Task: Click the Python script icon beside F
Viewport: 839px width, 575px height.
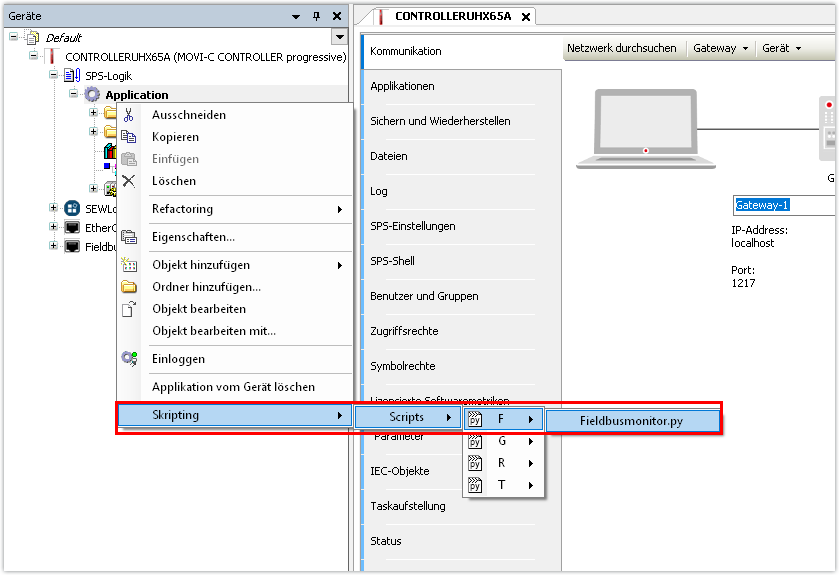Action: [x=476, y=419]
